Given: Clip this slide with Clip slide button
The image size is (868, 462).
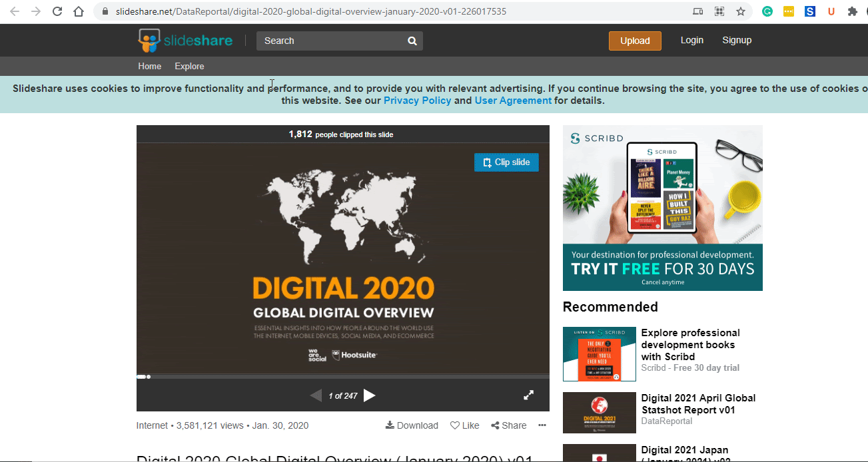Looking at the screenshot, I should (x=506, y=162).
